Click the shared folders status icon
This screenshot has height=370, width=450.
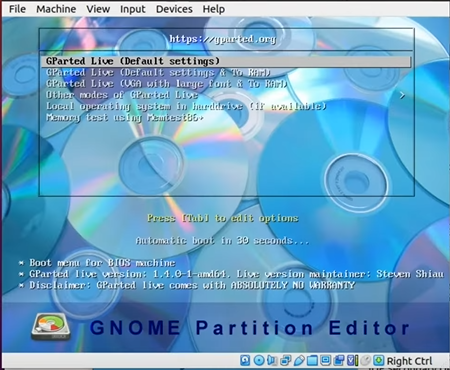(x=312, y=361)
